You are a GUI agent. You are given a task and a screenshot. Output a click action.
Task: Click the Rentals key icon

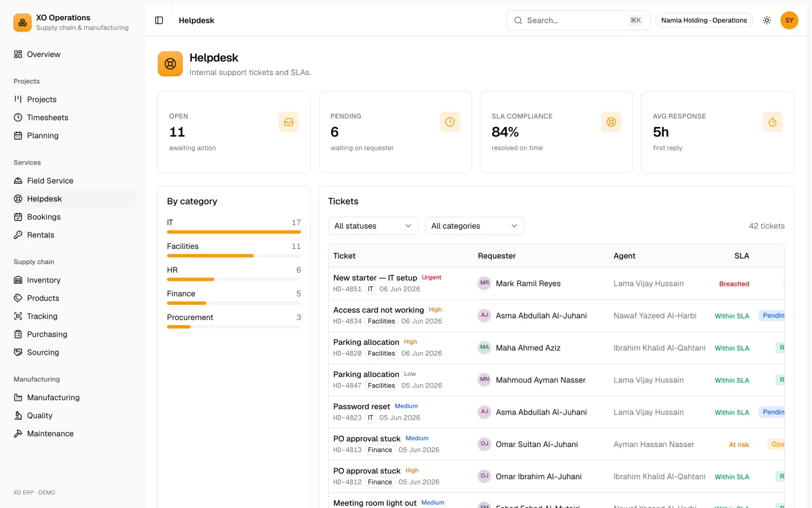[x=18, y=235]
